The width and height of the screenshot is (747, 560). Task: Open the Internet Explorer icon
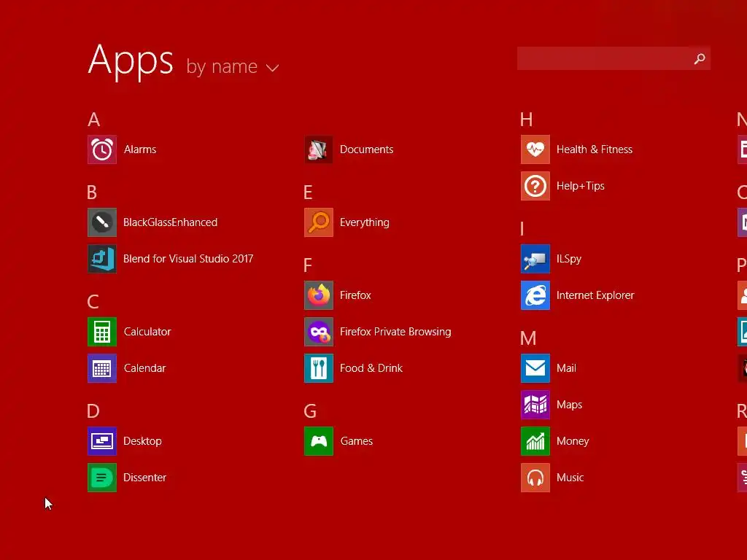535,295
